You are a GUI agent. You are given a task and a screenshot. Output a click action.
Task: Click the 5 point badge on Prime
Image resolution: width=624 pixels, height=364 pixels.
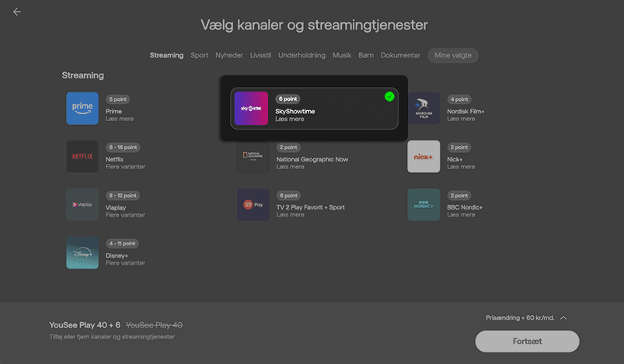tap(118, 99)
